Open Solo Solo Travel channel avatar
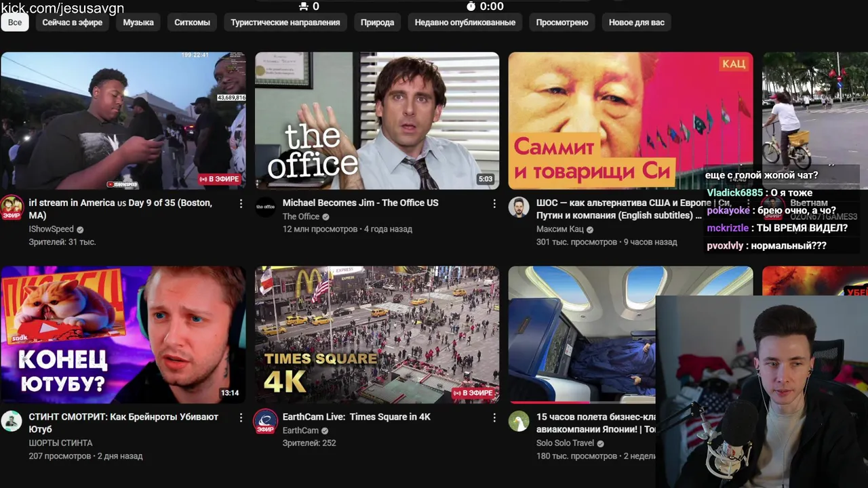Image resolution: width=868 pixels, height=488 pixels. [519, 421]
